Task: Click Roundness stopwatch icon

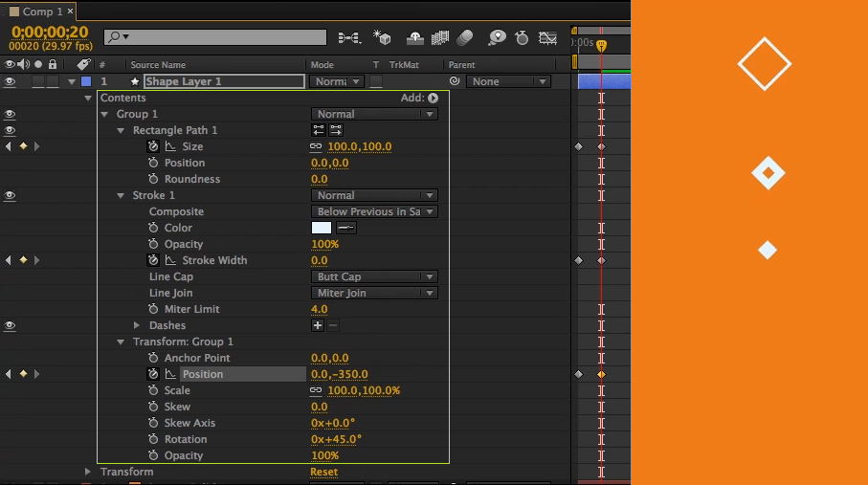Action: pyautogui.click(x=153, y=179)
